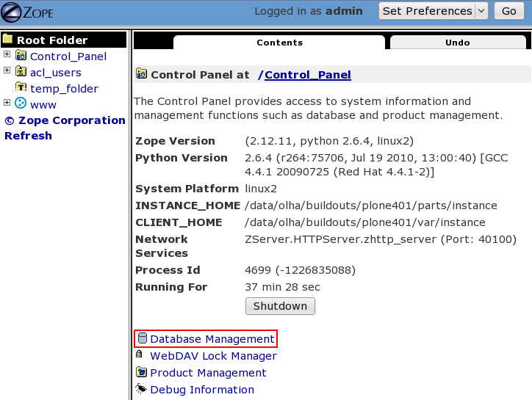
Task: Click the Database Management cylinder icon
Action: tap(143, 338)
